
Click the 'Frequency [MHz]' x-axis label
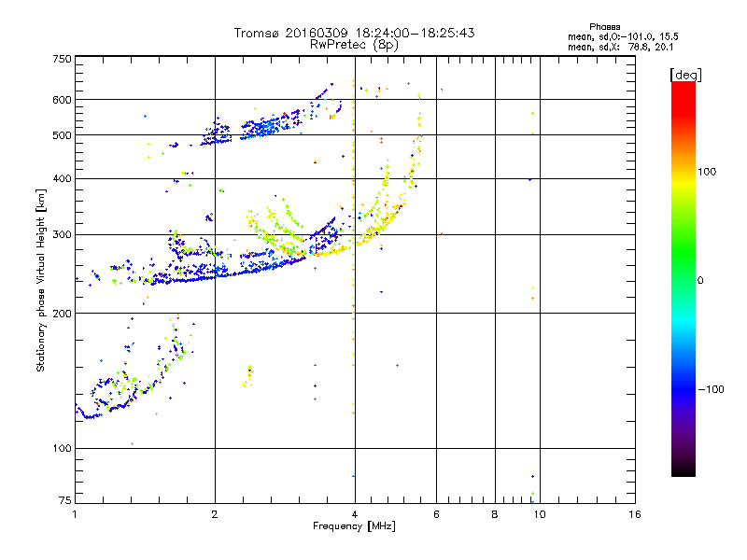pos(354,526)
